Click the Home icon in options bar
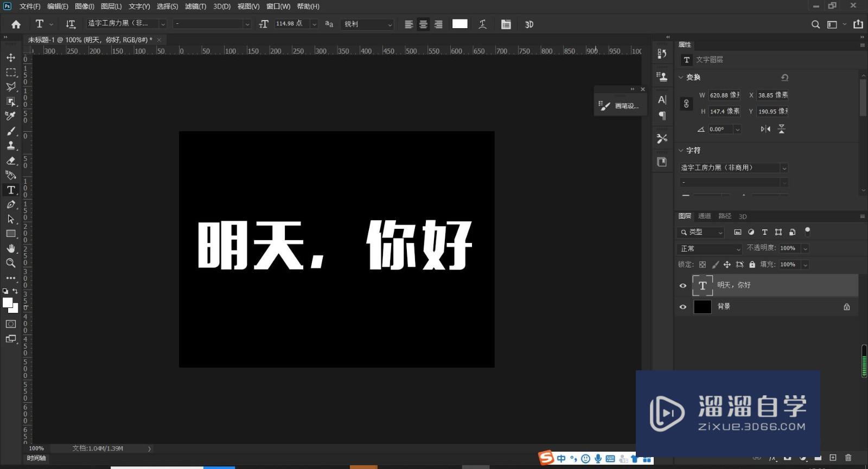This screenshot has width=868, height=469. [16, 24]
